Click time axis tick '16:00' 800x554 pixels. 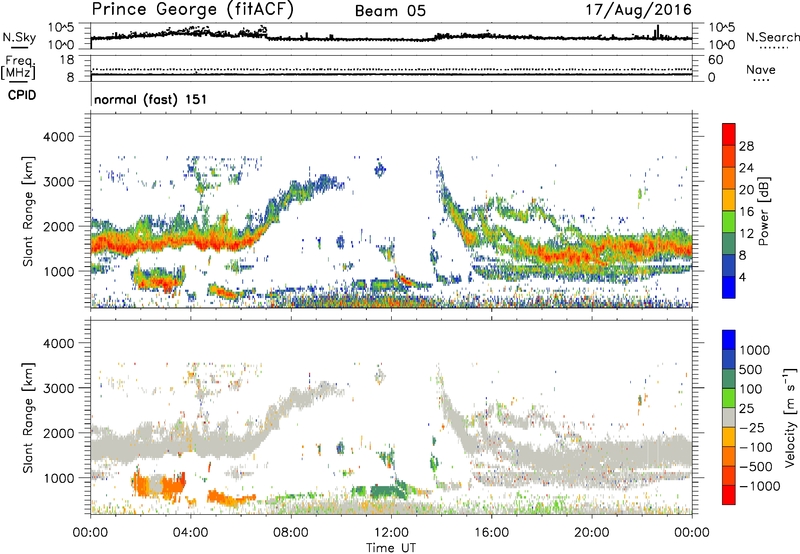pyautogui.click(x=491, y=533)
